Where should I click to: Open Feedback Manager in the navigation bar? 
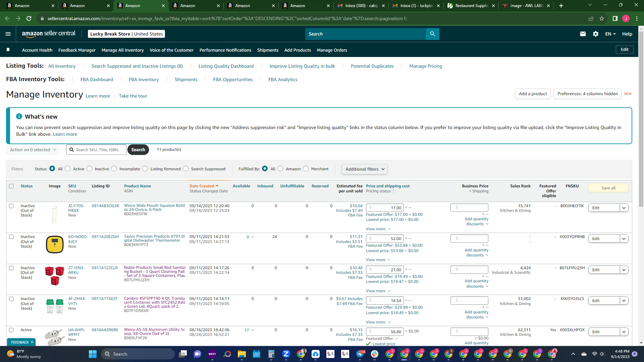tap(77, 50)
